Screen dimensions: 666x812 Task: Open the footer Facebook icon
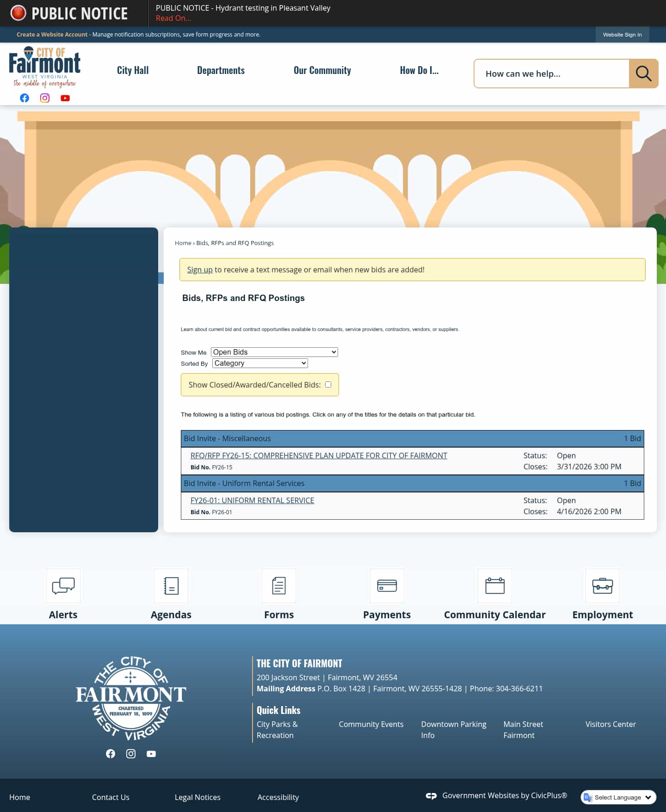[x=111, y=754]
